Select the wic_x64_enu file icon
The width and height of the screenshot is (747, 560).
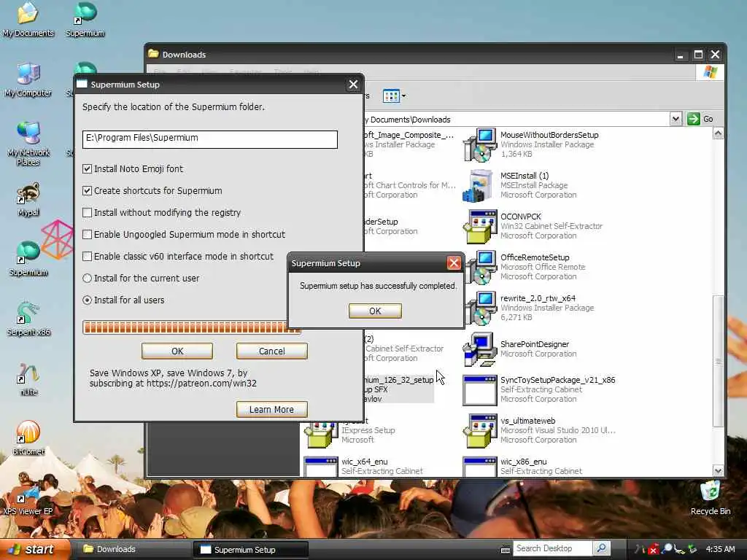click(x=321, y=467)
